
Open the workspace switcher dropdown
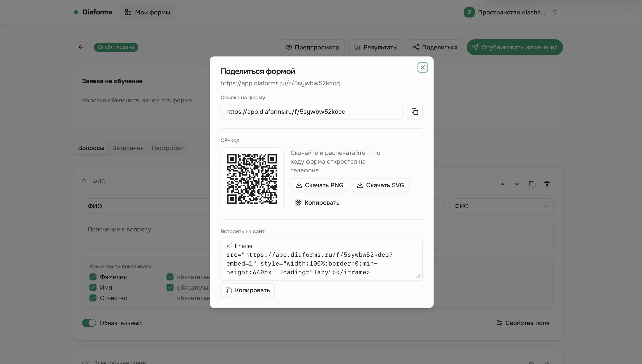[x=510, y=12]
